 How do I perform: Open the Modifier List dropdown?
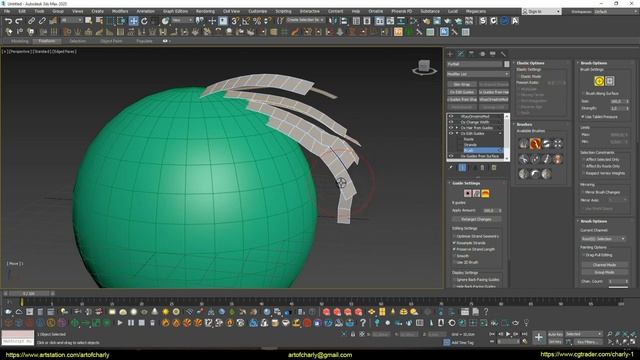(x=478, y=74)
